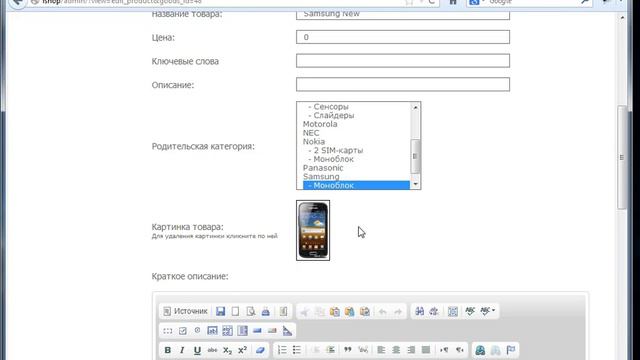Open the Preview icon in the editor toolbar
Screen dimensions: 640x360
[251, 311]
